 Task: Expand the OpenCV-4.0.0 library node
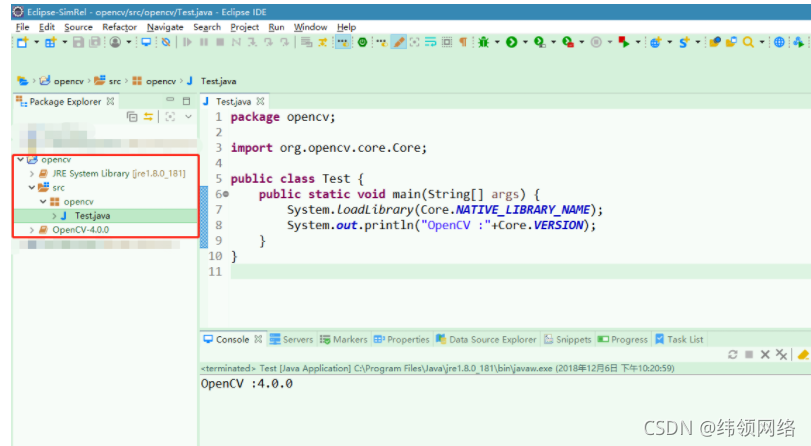tap(32, 230)
